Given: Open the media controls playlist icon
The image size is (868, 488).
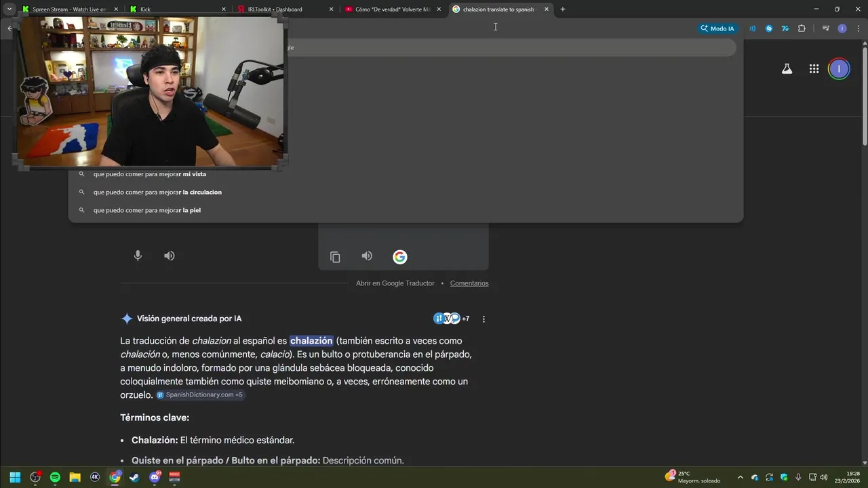Looking at the screenshot, I should (825, 28).
